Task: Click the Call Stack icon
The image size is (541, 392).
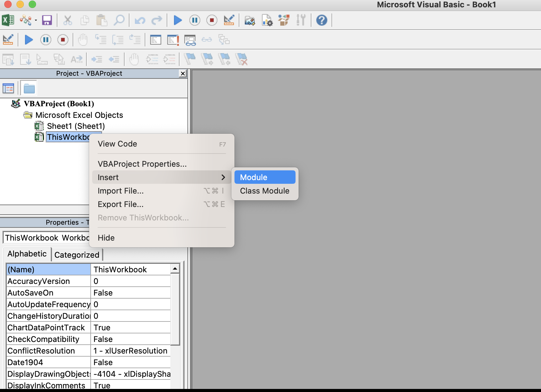Action: coord(224,40)
